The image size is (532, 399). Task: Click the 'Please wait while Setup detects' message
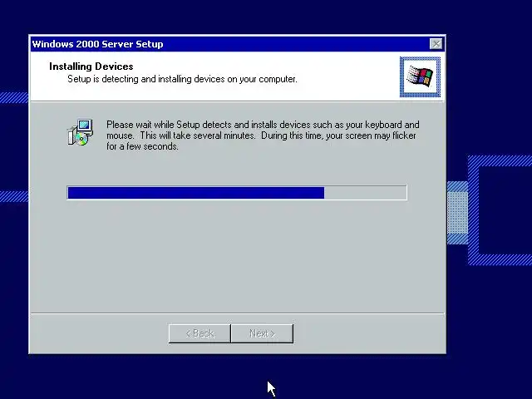point(263,135)
